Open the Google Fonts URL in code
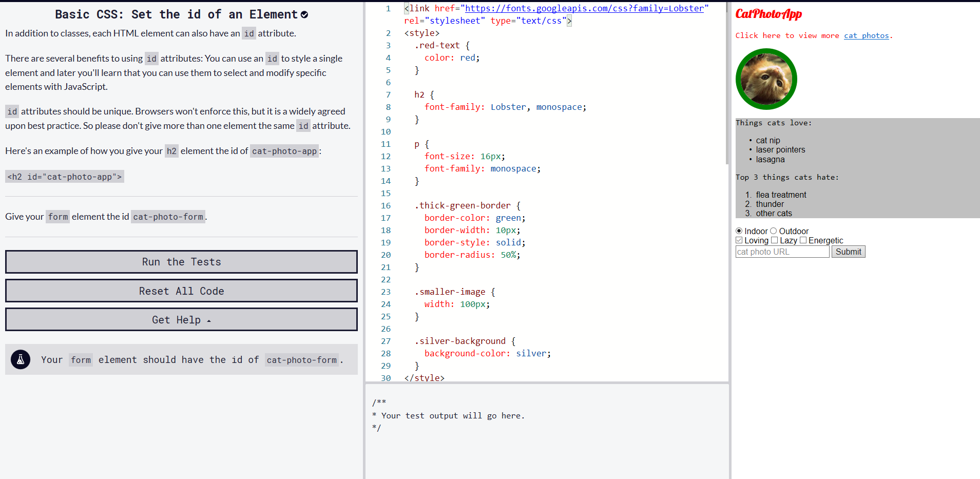 tap(584, 8)
